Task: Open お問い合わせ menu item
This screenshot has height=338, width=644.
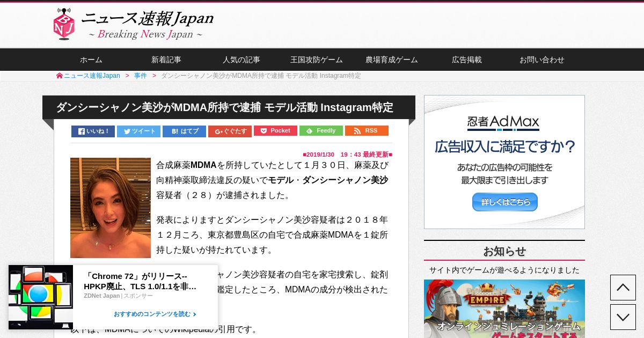Action: 542,60
